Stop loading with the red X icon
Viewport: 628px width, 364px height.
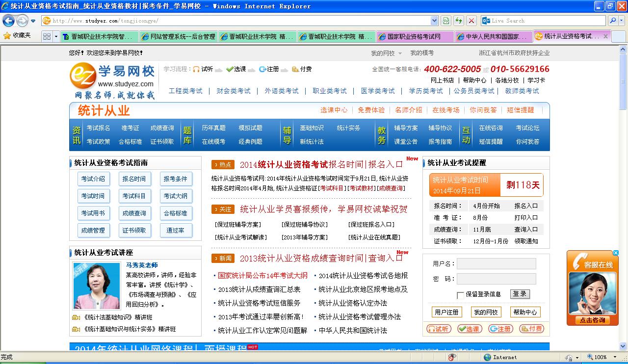point(471,21)
